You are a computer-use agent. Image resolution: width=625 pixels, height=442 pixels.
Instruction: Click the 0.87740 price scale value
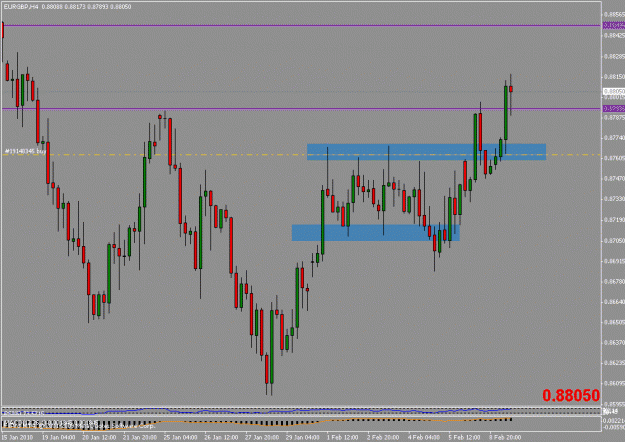(x=614, y=138)
